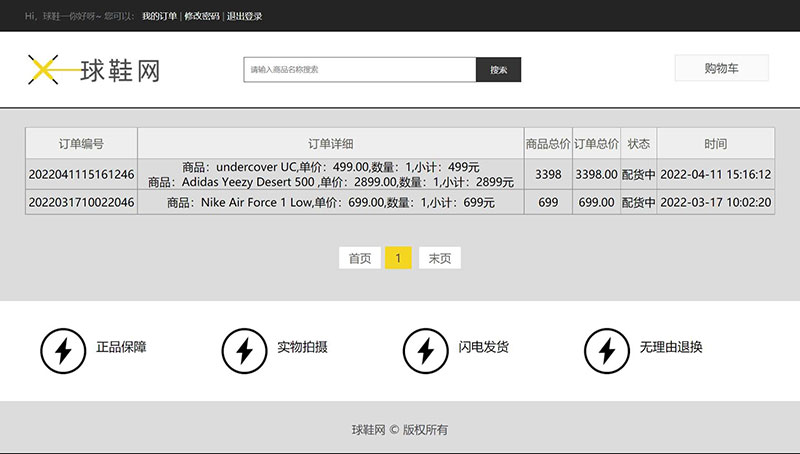Click the lightning icon beside 闪电发货
The height and width of the screenshot is (454, 800).
[425, 350]
